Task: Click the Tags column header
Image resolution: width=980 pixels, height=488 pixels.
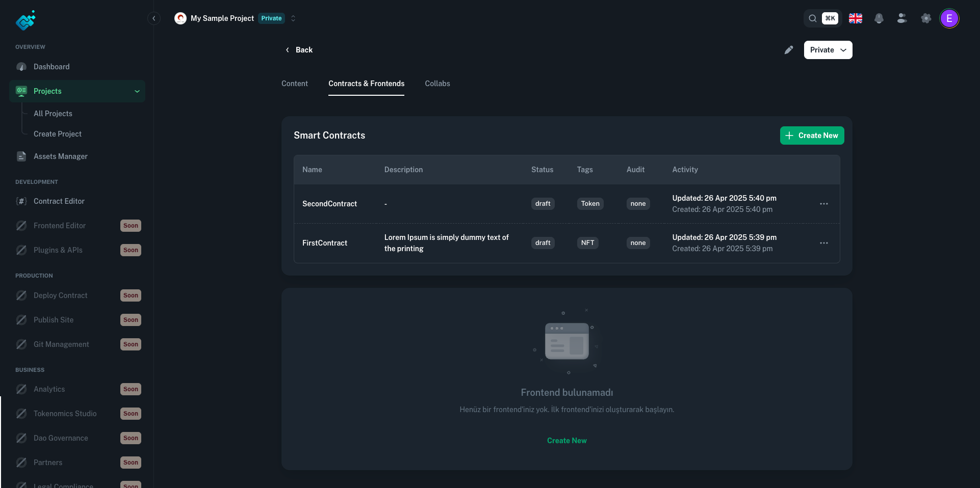Action: tap(585, 170)
